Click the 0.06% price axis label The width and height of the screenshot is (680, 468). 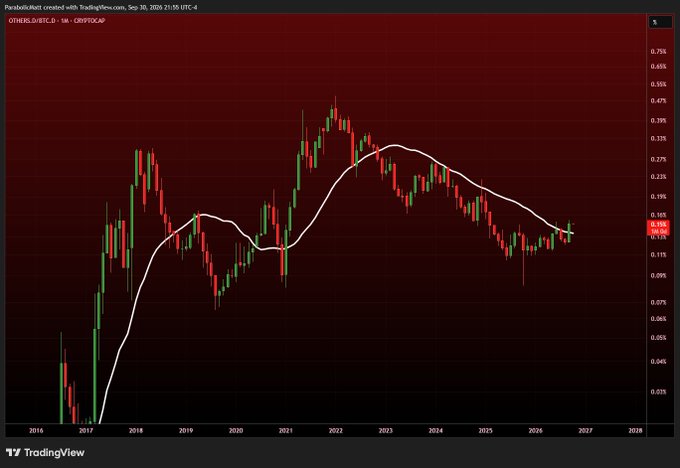click(658, 319)
